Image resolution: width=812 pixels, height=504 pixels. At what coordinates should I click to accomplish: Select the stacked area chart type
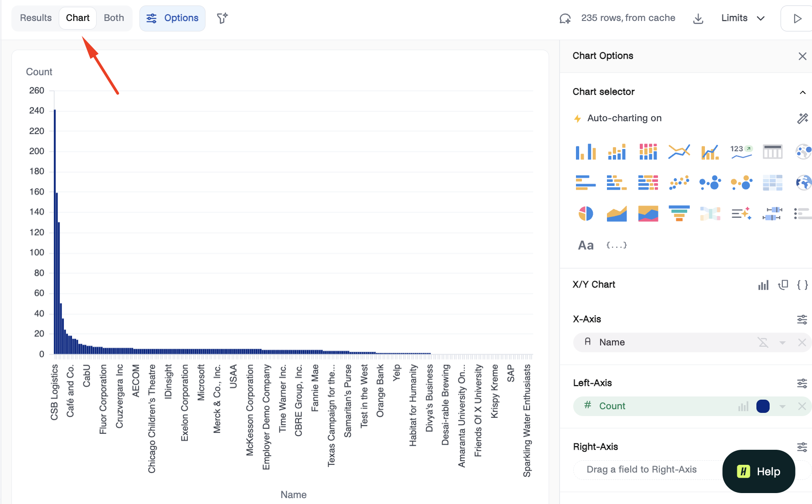pyautogui.click(x=648, y=213)
